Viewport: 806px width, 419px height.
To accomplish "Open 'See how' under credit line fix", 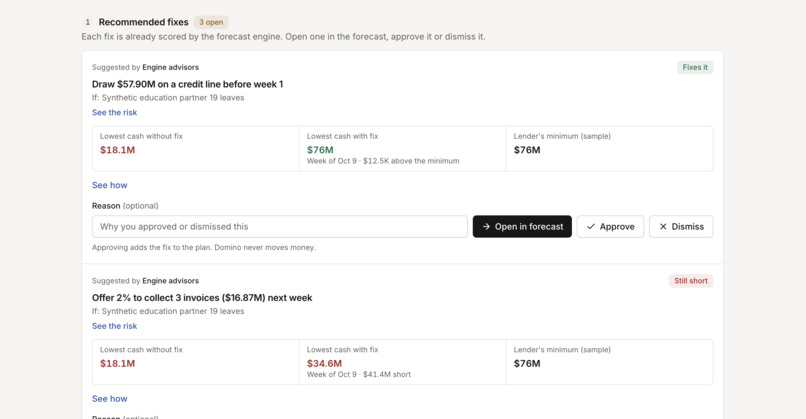I will tap(109, 185).
